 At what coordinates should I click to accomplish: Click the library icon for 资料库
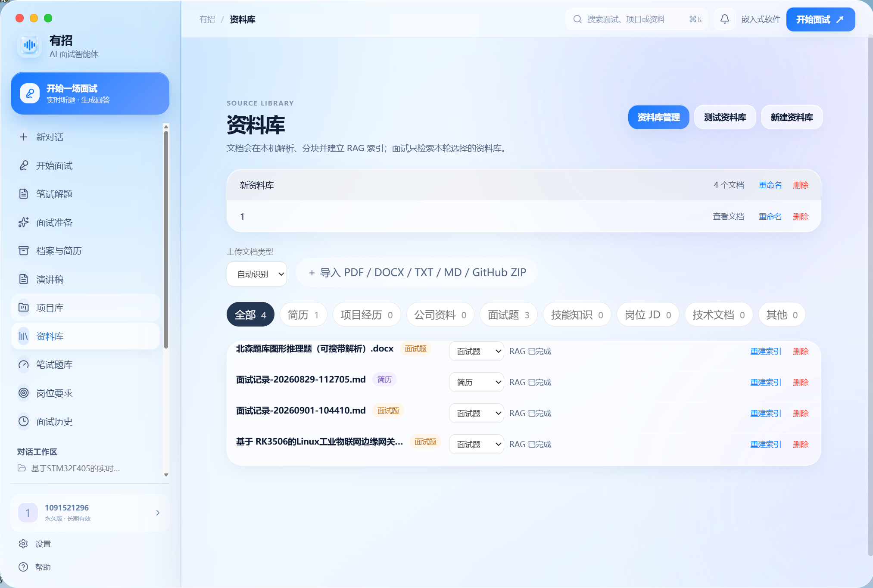click(24, 336)
